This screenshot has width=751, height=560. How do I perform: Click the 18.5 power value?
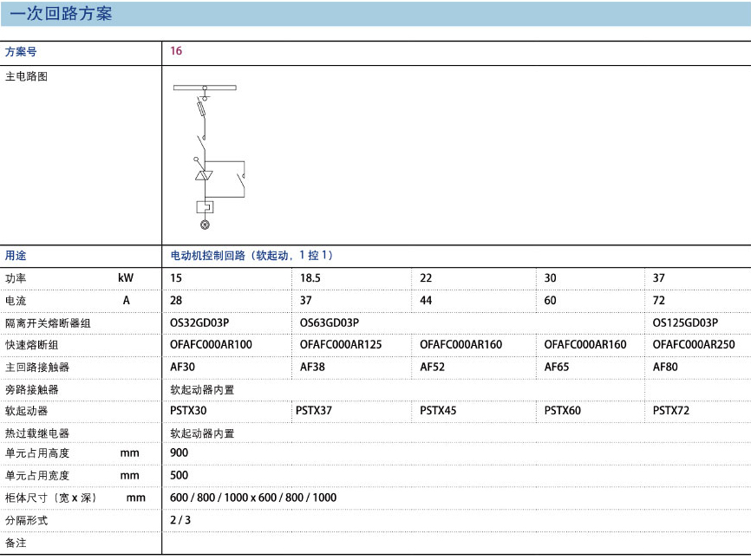(310, 278)
